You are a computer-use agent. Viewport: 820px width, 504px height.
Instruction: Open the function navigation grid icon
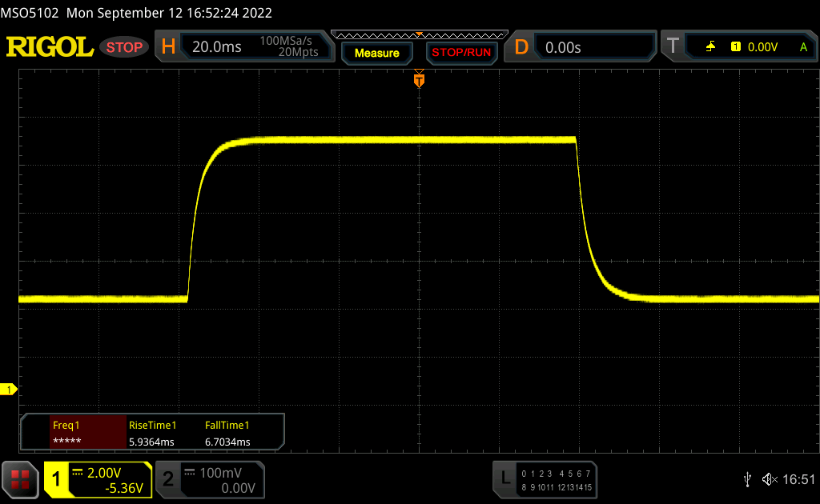(x=20, y=479)
